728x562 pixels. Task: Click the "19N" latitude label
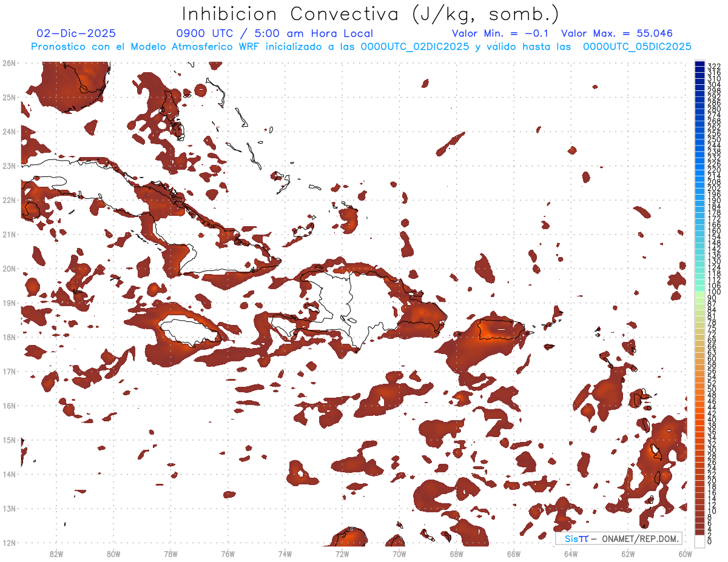[9, 303]
